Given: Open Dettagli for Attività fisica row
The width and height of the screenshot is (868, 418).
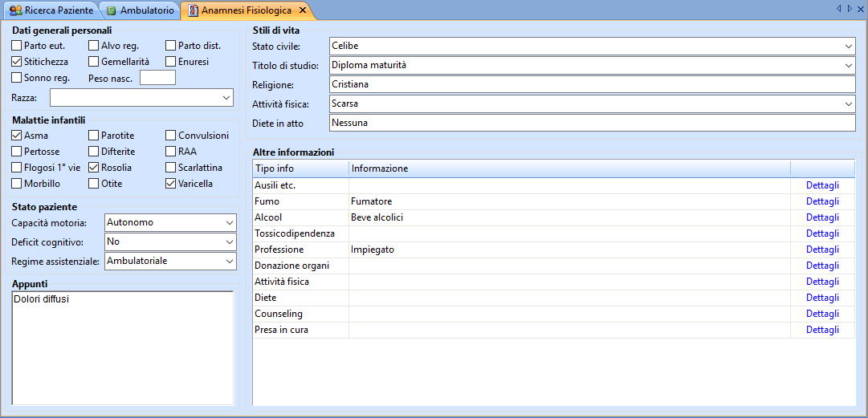Looking at the screenshot, I should pos(822,282).
